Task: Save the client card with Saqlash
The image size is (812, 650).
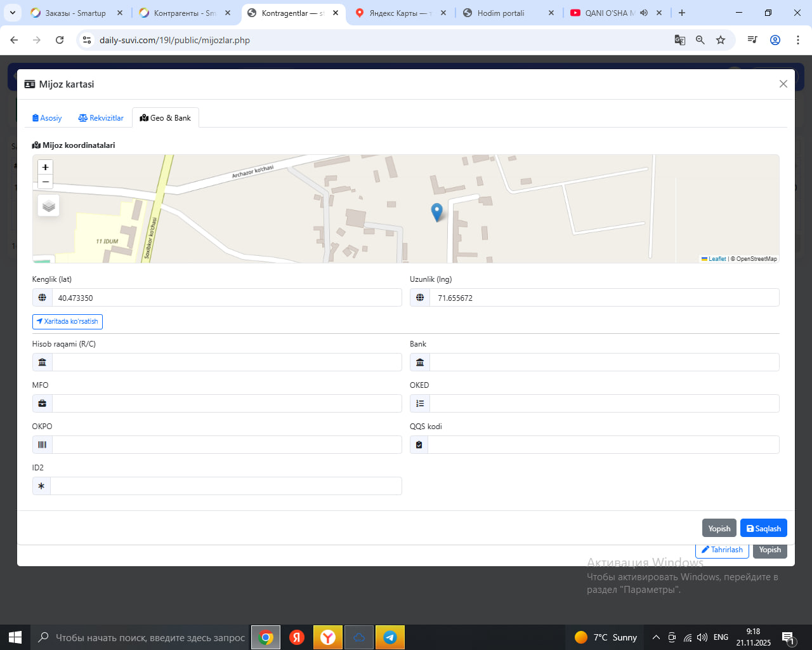Action: tap(763, 529)
